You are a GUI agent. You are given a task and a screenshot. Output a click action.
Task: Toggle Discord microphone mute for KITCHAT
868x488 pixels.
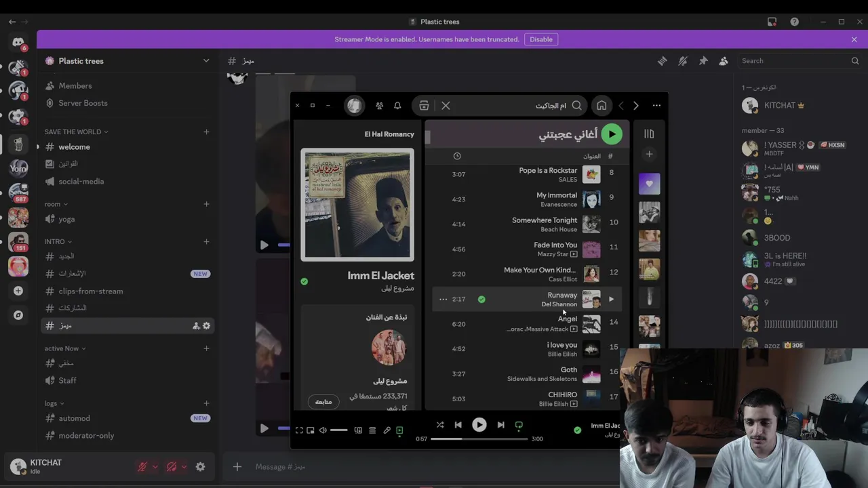(142, 466)
